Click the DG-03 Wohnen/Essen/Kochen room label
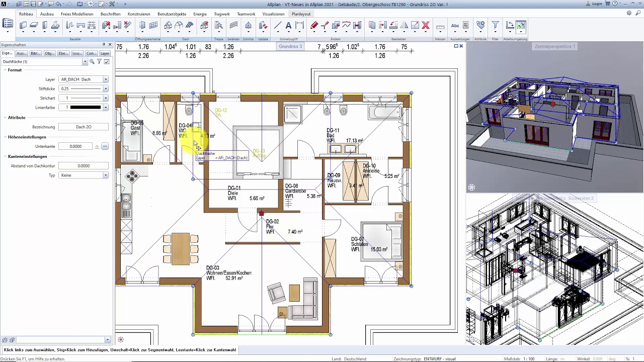The height and width of the screenshot is (362, 644). coord(229,273)
